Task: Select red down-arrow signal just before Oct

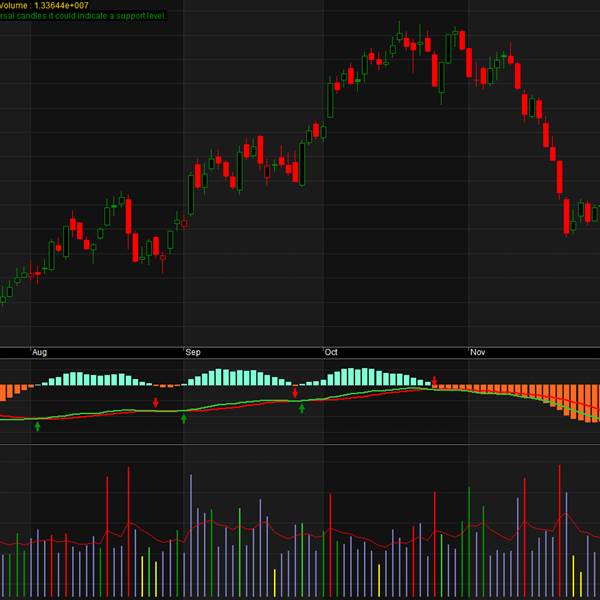Action: [x=295, y=393]
